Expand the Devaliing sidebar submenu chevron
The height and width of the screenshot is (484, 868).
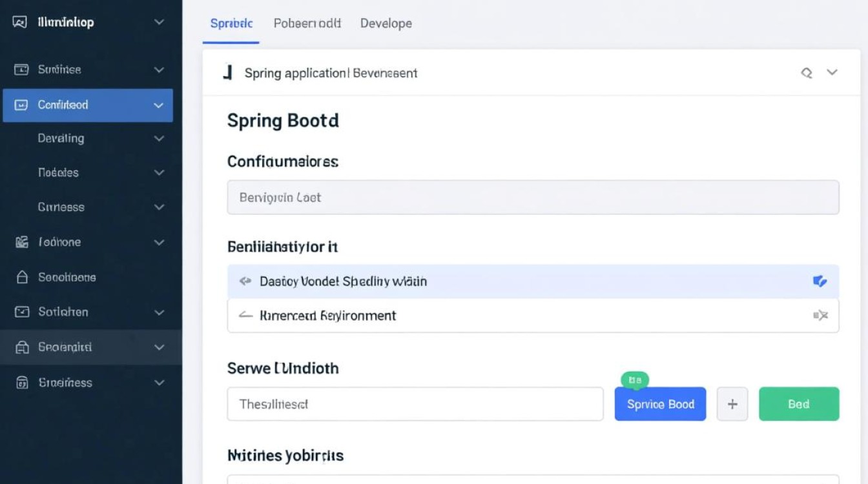[x=159, y=138]
